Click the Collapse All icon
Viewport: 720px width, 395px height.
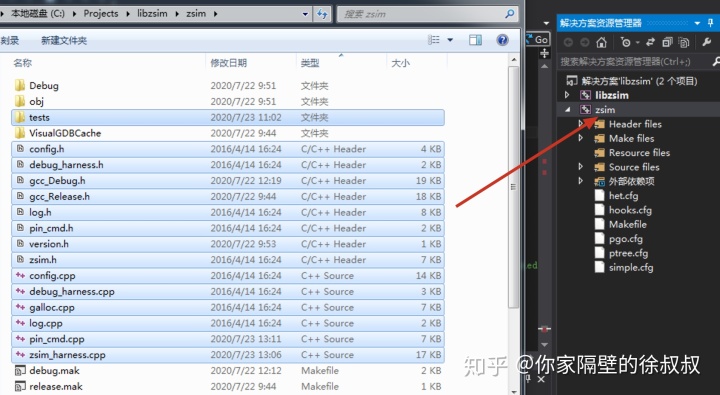point(667,42)
